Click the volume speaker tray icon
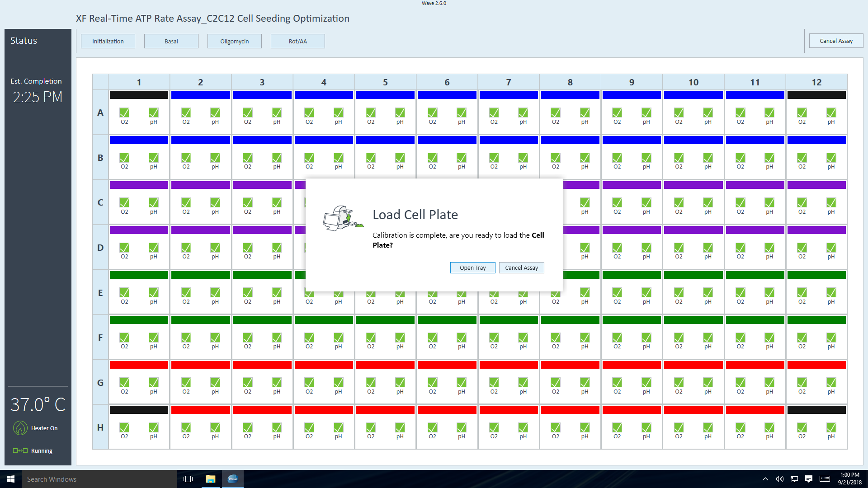Image resolution: width=868 pixels, height=488 pixels. [x=779, y=479]
